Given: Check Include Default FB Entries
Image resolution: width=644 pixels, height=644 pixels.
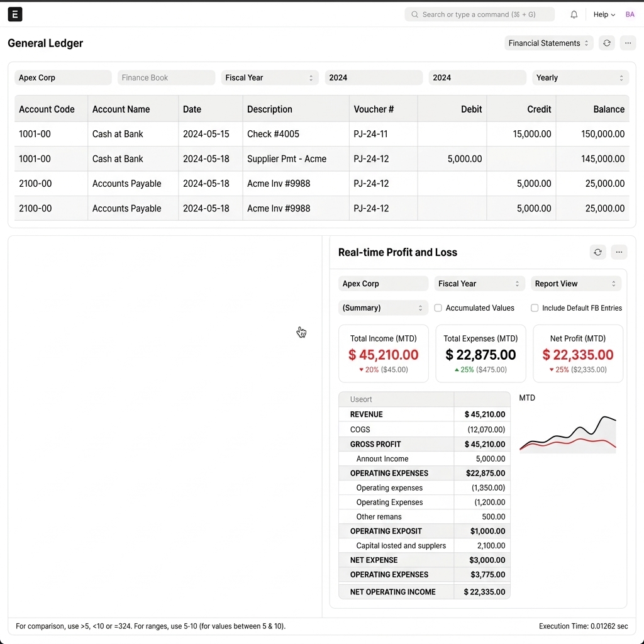Looking at the screenshot, I should click(534, 308).
